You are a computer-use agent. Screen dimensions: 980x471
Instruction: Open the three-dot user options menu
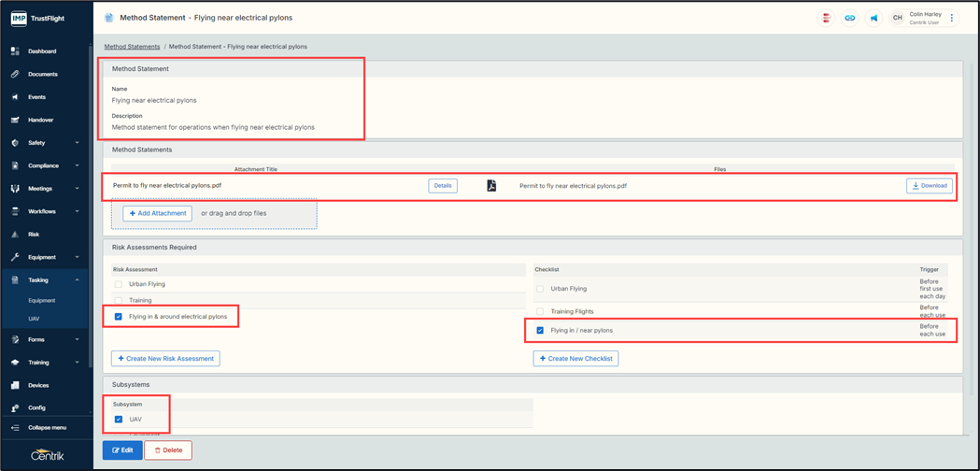coord(952,18)
